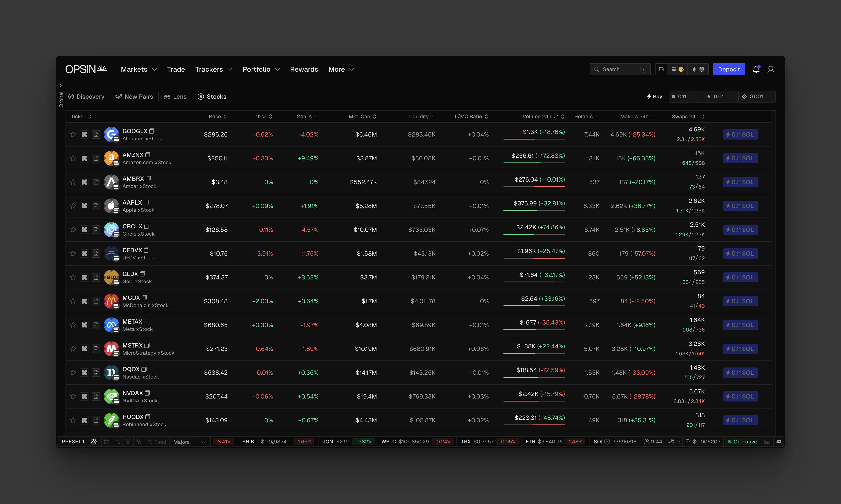The height and width of the screenshot is (504, 841).
Task: Star the AAPLX row as favorite
Action: point(73,206)
